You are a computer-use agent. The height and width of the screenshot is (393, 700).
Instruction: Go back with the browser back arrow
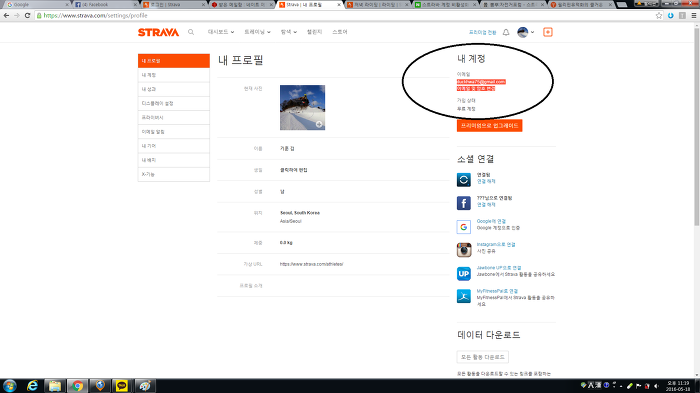6,15
